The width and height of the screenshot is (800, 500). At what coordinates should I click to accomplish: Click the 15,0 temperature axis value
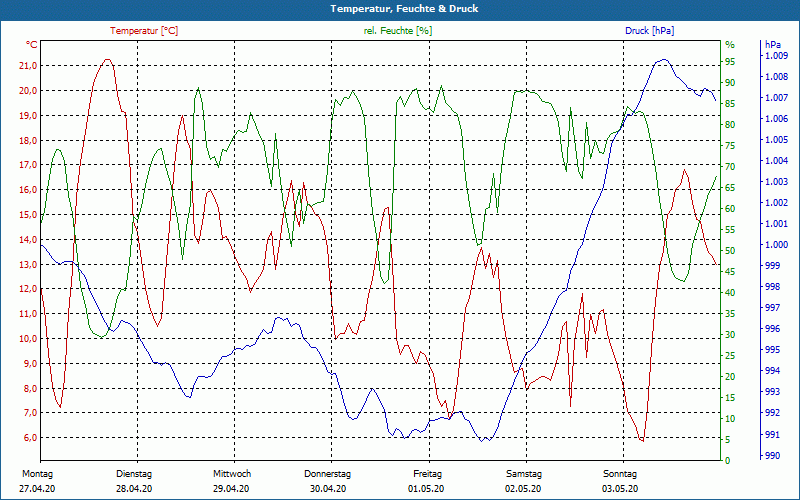28,215
